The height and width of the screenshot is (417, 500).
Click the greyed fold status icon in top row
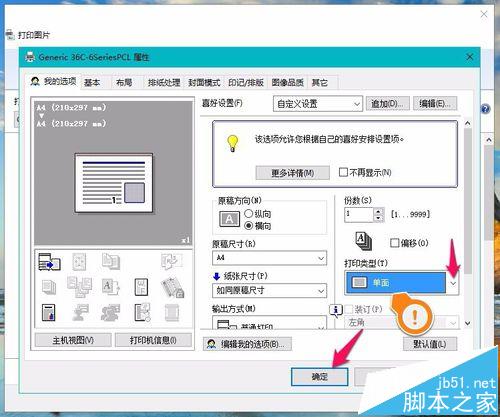171,262
